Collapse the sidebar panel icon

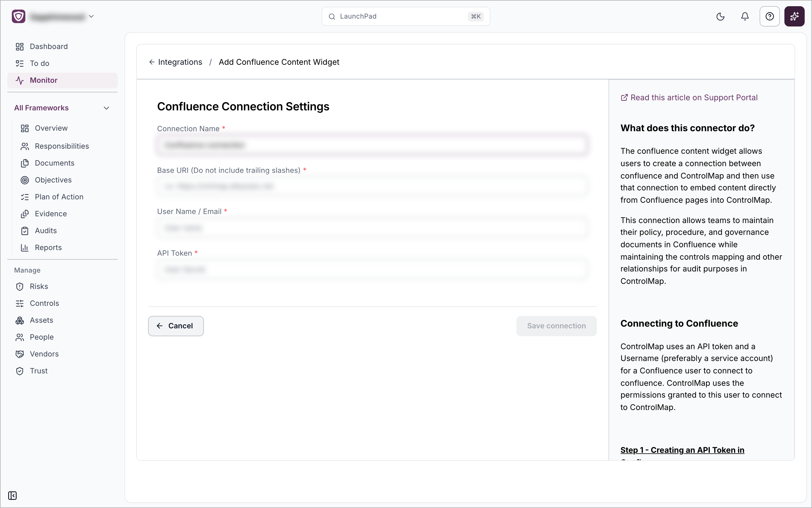pos(12,496)
